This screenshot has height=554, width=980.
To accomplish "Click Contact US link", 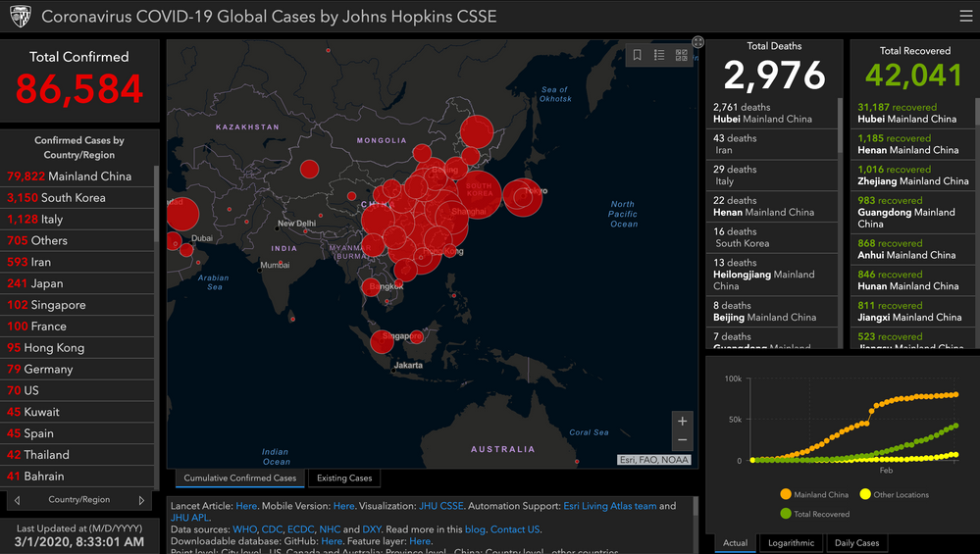I will coord(515,529).
